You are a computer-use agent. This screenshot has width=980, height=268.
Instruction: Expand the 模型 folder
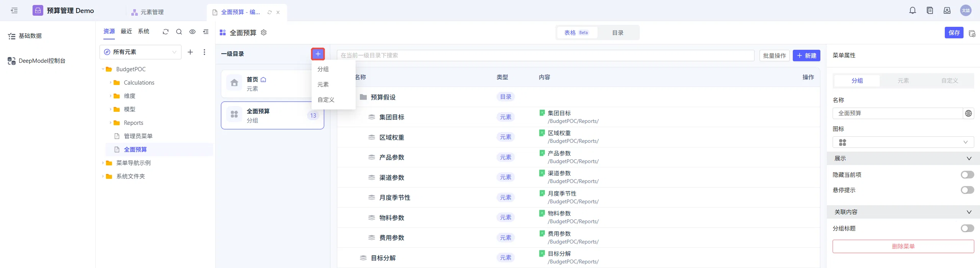[x=111, y=109]
